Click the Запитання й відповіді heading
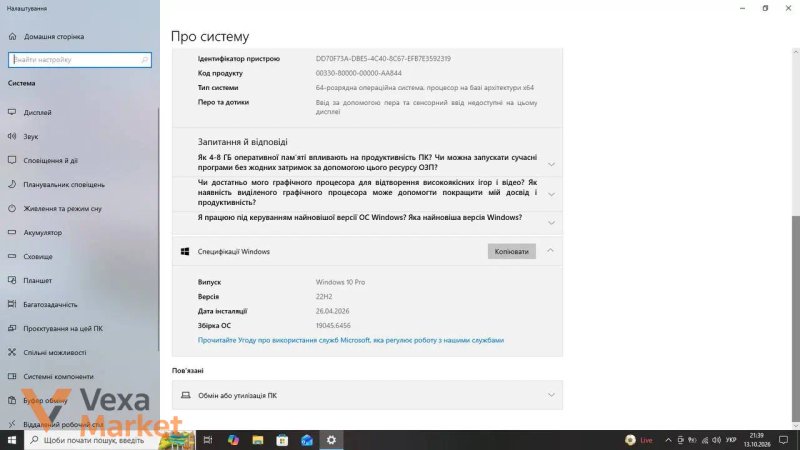This screenshot has height=450, width=800. pos(242,142)
